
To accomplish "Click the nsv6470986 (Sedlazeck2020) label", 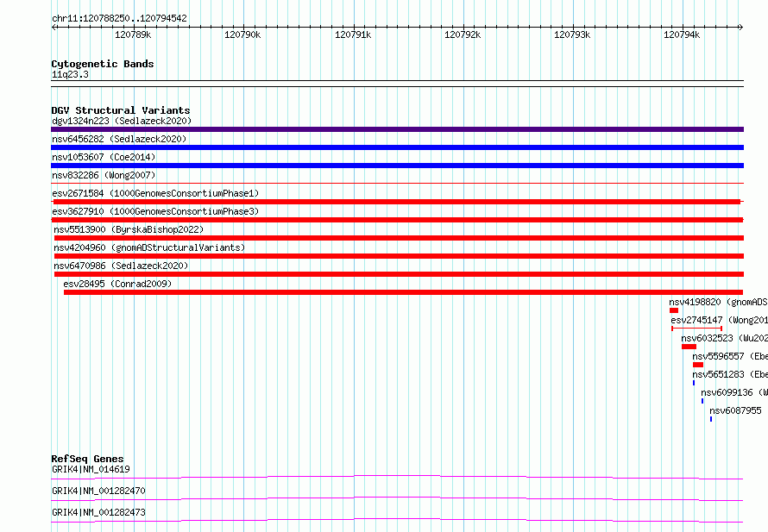I will 121,266.
